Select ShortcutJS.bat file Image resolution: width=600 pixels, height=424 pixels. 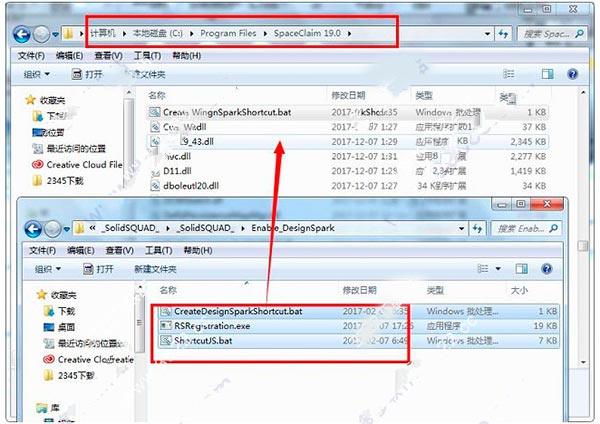click(358, 341)
